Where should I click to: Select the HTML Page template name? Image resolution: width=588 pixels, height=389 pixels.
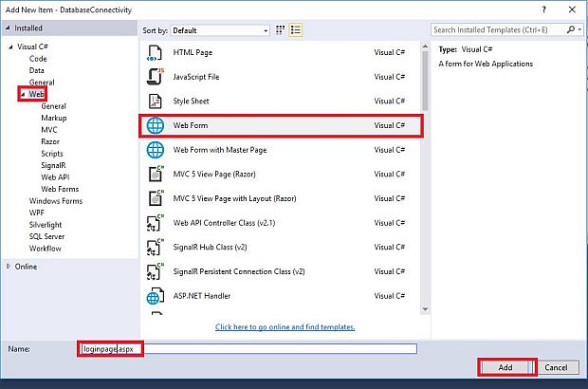(193, 53)
